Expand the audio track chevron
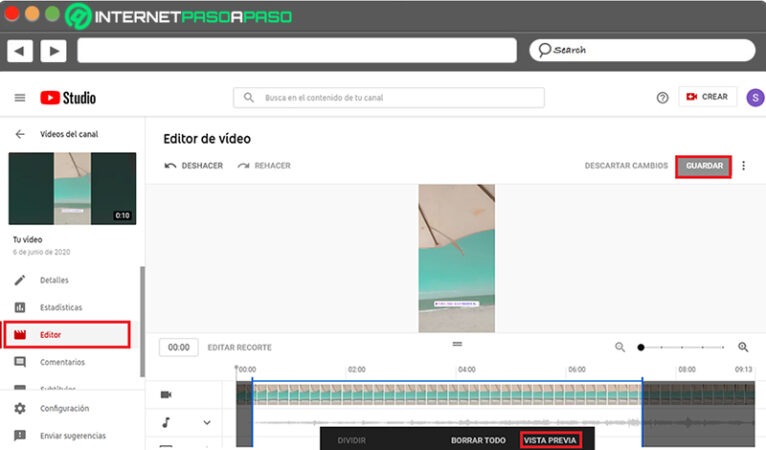This screenshot has width=766, height=450. [x=207, y=423]
